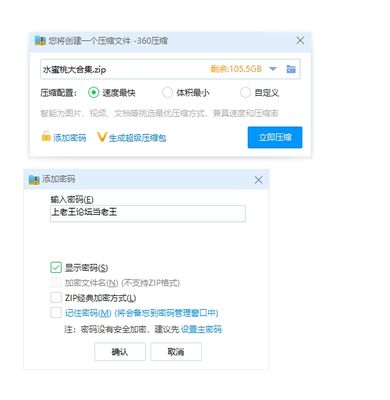Enable the 记住密码(M) checkbox
The height and width of the screenshot is (400, 390).
56,313
